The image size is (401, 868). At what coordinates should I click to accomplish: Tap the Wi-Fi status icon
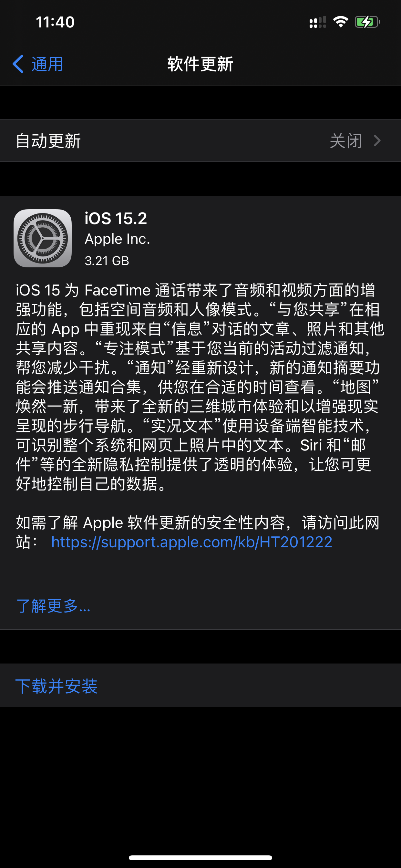[340, 22]
